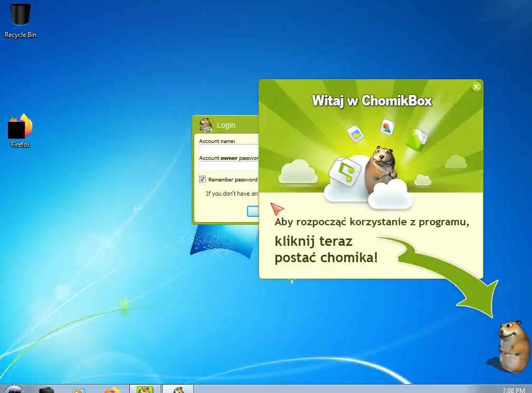
Task: Click the 'Login' window title text
Action: click(226, 125)
